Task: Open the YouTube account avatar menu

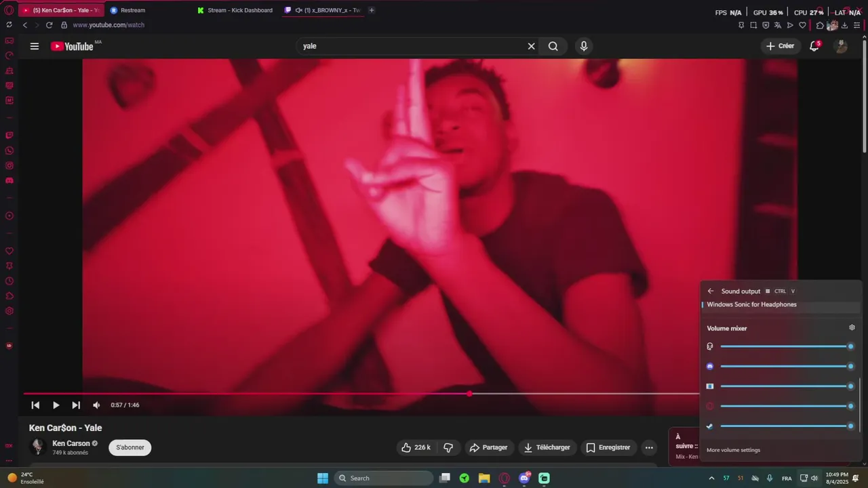Action: click(x=841, y=46)
